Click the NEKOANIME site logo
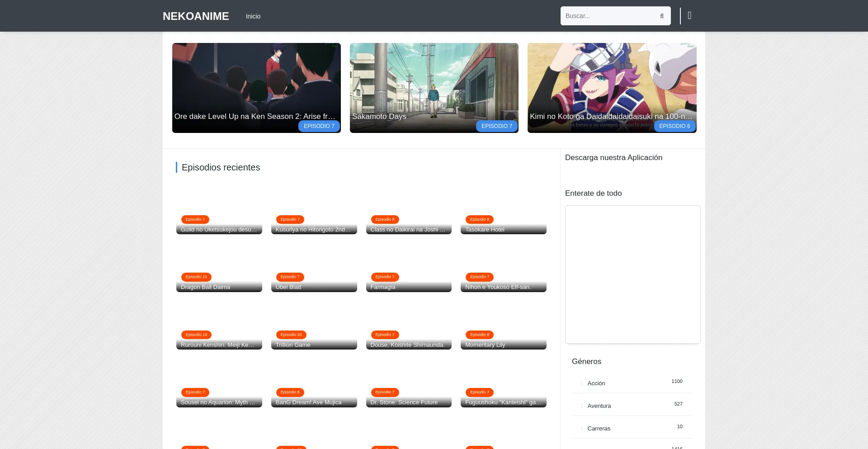 [x=196, y=16]
